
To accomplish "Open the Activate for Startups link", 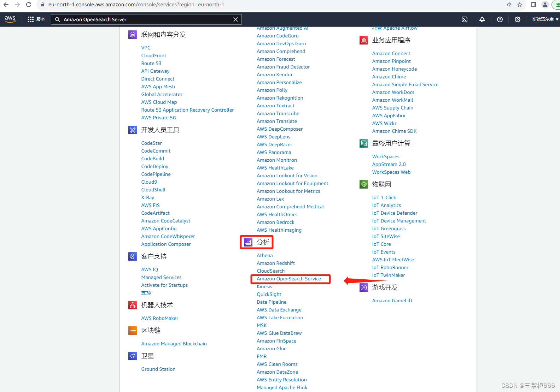I will coord(164,285).
